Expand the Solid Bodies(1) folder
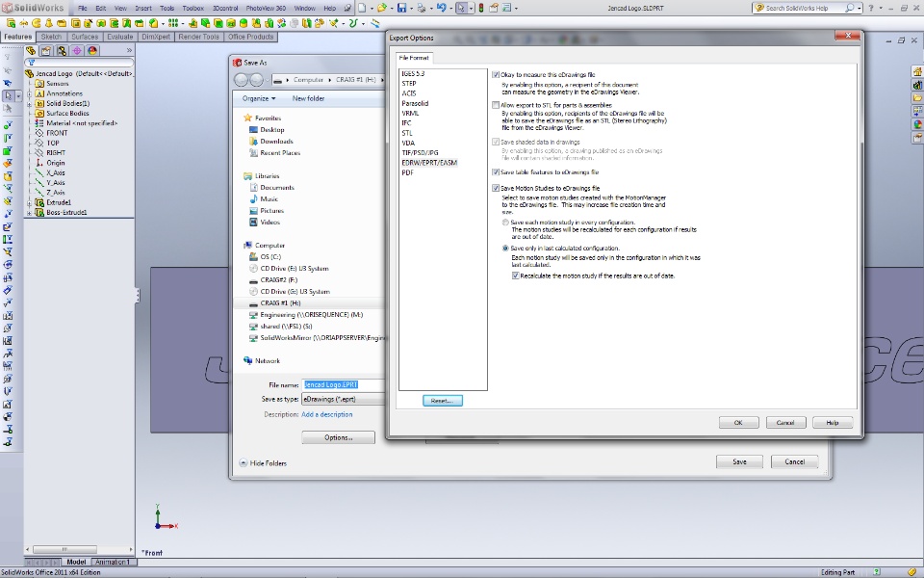The image size is (924, 578). point(30,103)
